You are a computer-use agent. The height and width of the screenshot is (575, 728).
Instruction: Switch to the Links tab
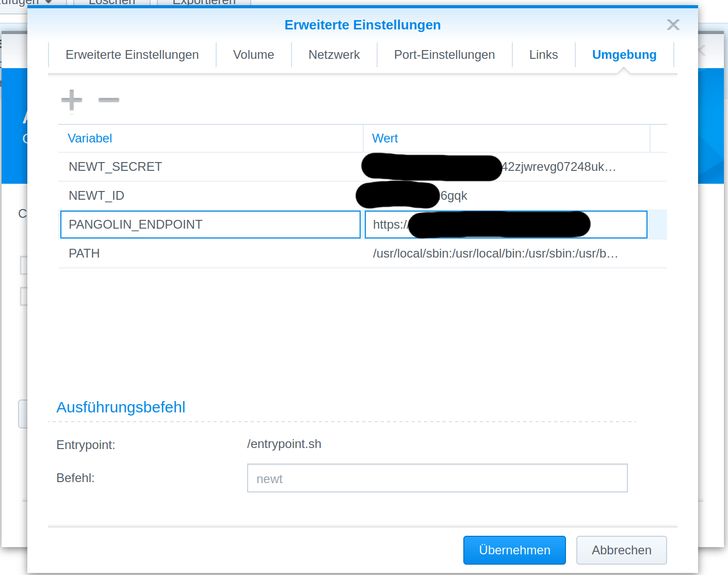click(x=544, y=55)
